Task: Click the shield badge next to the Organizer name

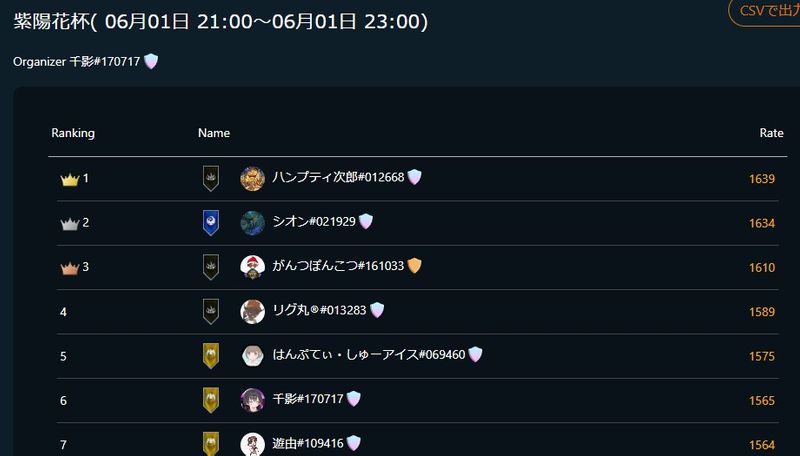Action: 151,62
